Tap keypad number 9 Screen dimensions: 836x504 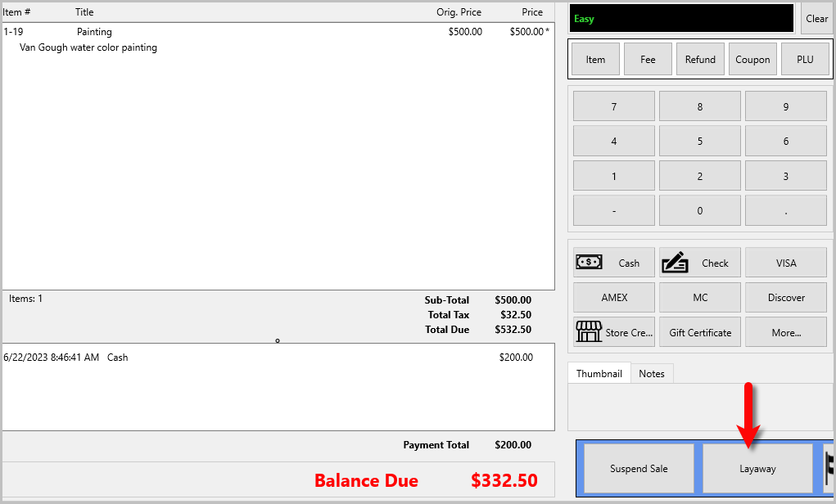786,106
